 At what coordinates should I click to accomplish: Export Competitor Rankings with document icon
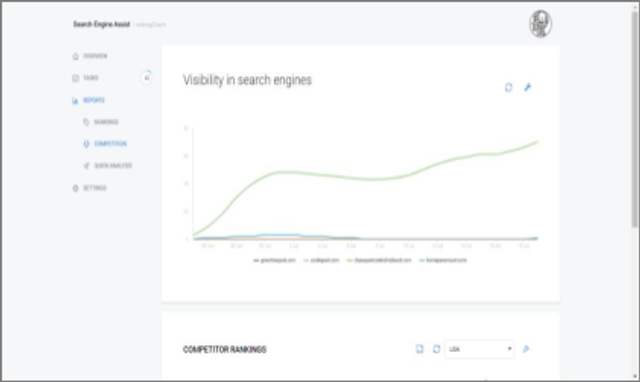(x=420, y=349)
